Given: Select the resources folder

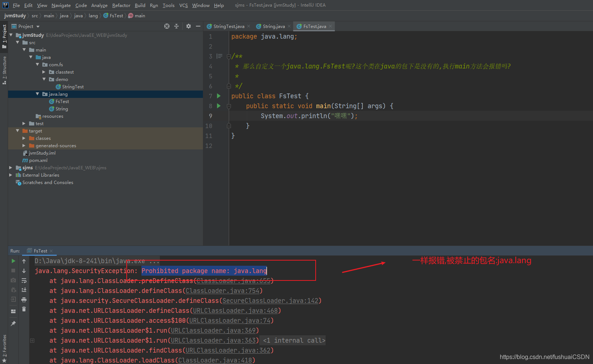Looking at the screenshot, I should 53,116.
